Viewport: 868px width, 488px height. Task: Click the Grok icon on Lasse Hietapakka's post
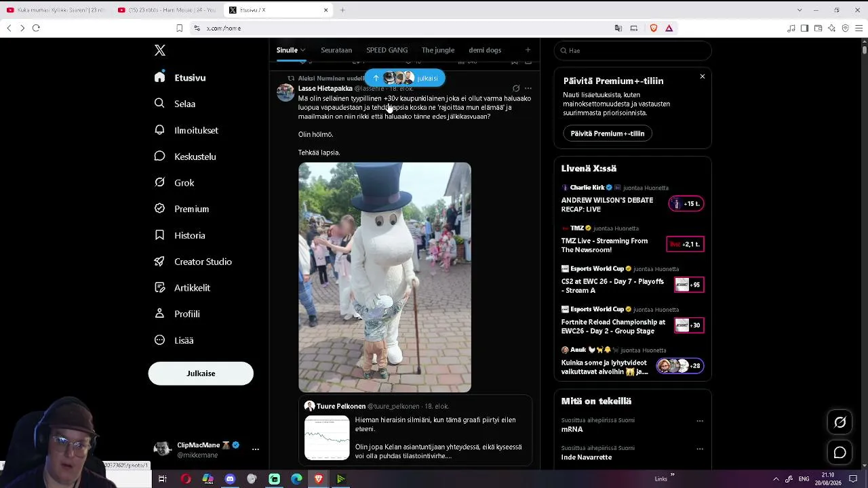click(x=516, y=88)
